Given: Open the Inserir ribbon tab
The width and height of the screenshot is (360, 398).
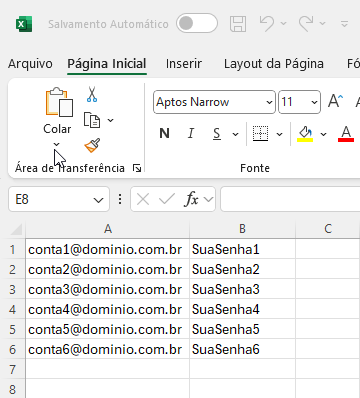Looking at the screenshot, I should tap(184, 64).
